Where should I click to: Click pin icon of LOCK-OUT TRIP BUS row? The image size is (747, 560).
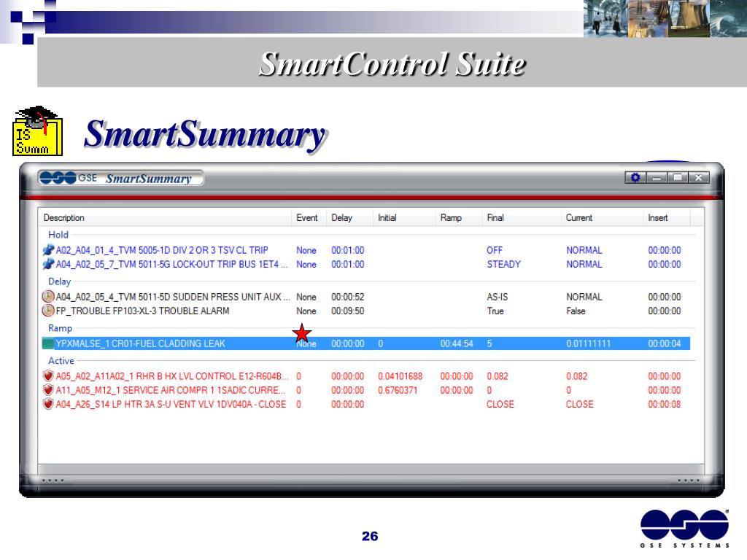point(48,264)
